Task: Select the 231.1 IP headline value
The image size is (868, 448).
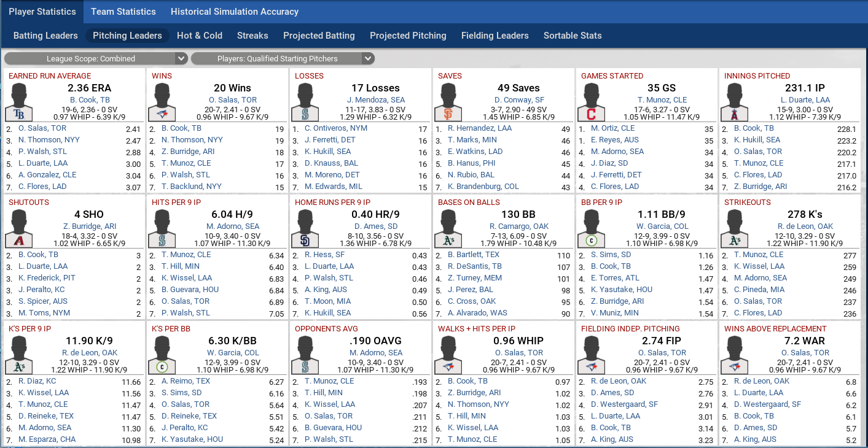Action: (x=805, y=88)
